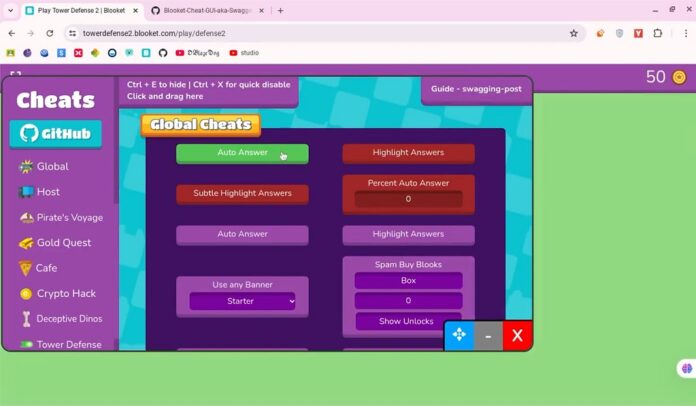696x406 pixels.
Task: Click the Percent Auto Answer number field
Action: point(408,199)
